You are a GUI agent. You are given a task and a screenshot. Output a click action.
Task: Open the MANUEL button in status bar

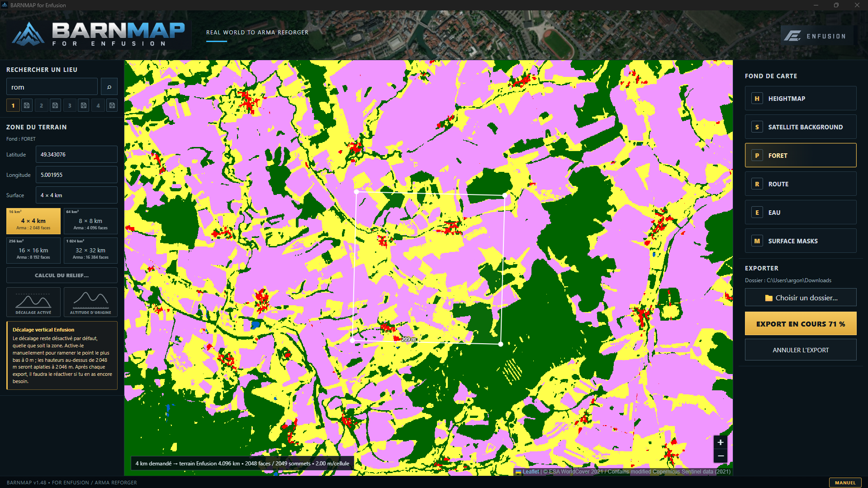pyautogui.click(x=845, y=483)
